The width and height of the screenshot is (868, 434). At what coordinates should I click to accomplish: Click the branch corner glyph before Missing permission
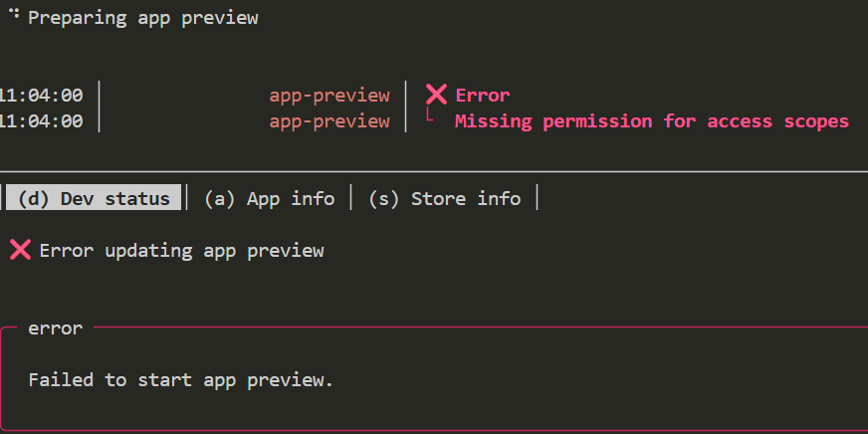(x=429, y=118)
